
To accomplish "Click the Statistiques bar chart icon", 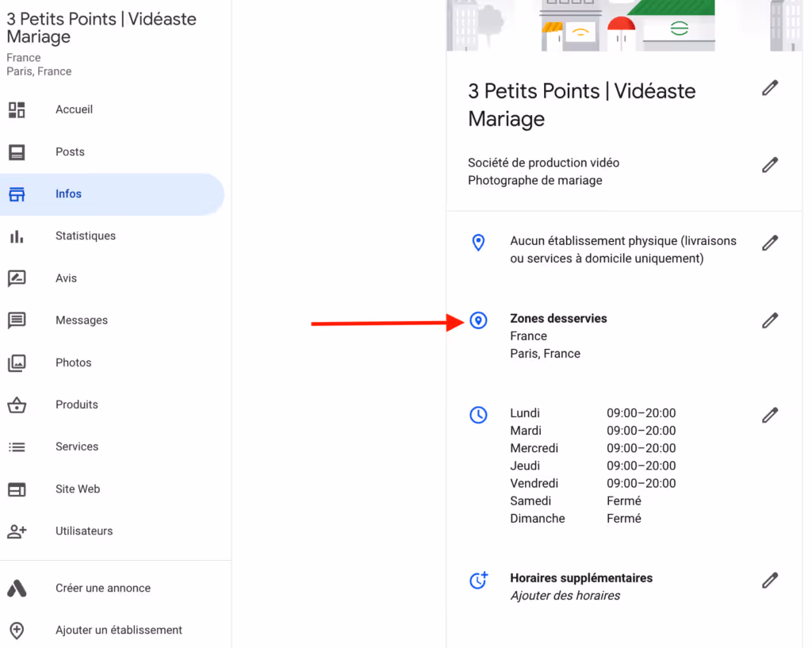I will click(17, 236).
